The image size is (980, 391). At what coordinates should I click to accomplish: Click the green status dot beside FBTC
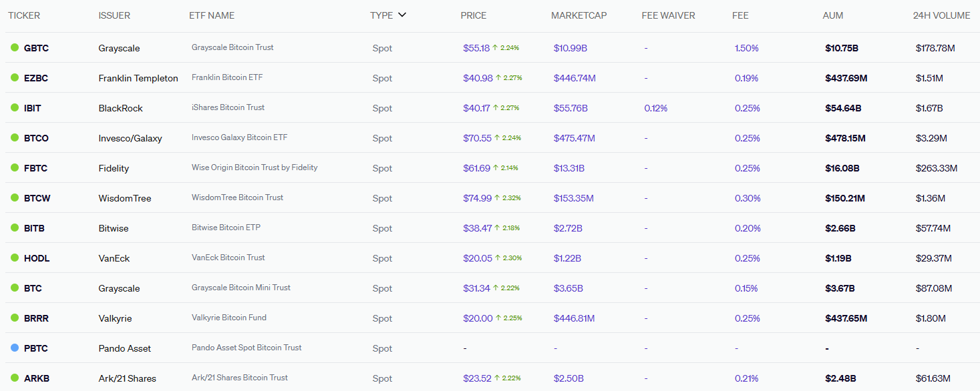pyautogui.click(x=15, y=168)
